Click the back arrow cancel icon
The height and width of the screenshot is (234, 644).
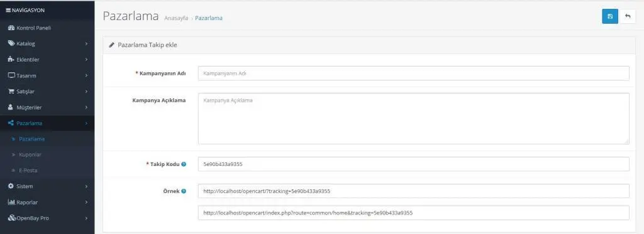(x=628, y=16)
